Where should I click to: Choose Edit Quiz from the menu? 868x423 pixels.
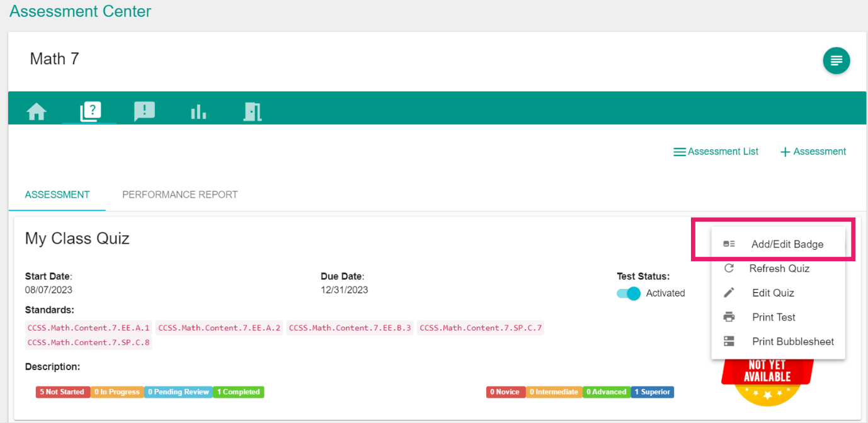coord(778,293)
